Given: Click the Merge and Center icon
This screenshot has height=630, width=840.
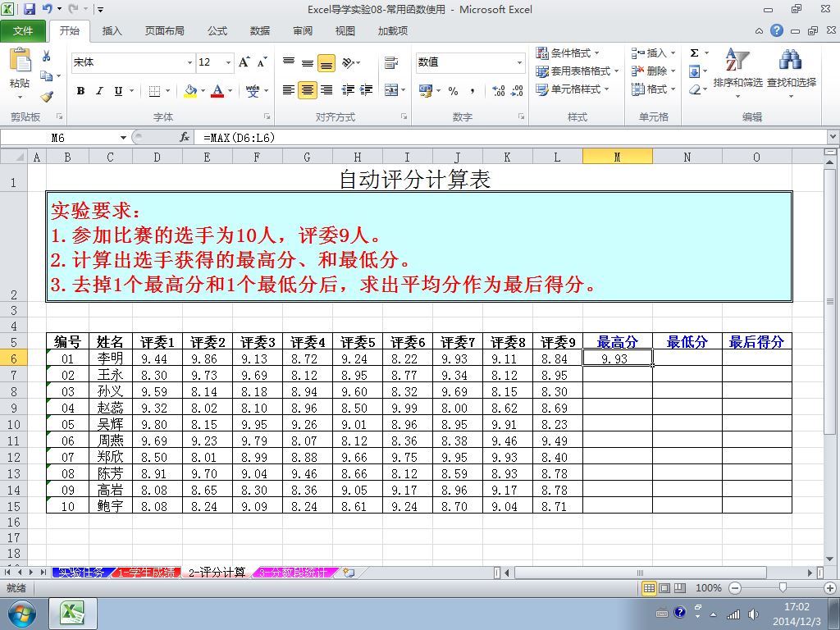Looking at the screenshot, I should pos(391,90).
